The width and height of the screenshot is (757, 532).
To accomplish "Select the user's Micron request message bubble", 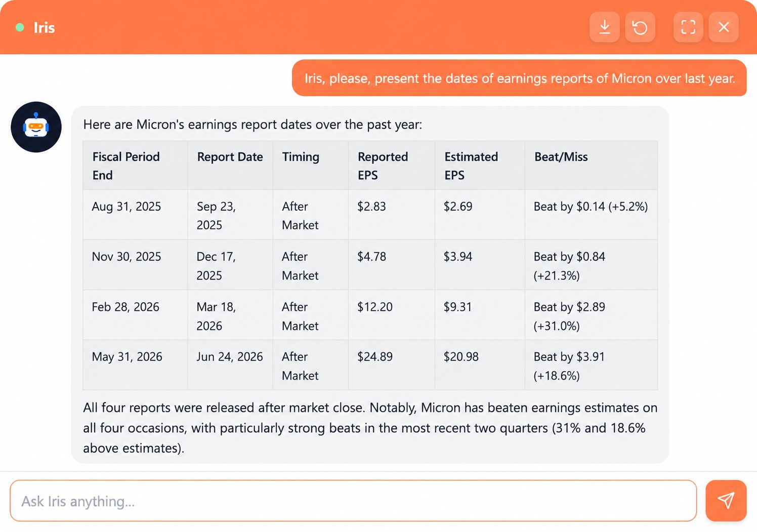I will pos(519,78).
